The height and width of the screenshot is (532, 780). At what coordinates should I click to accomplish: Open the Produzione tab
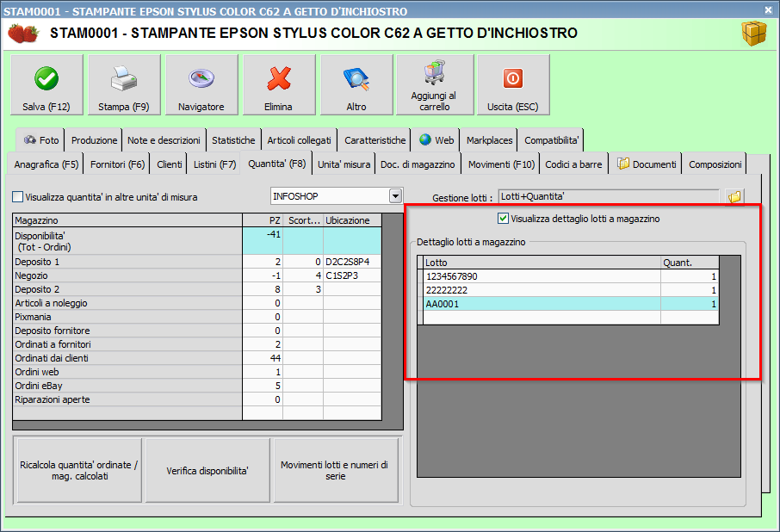[x=94, y=140]
